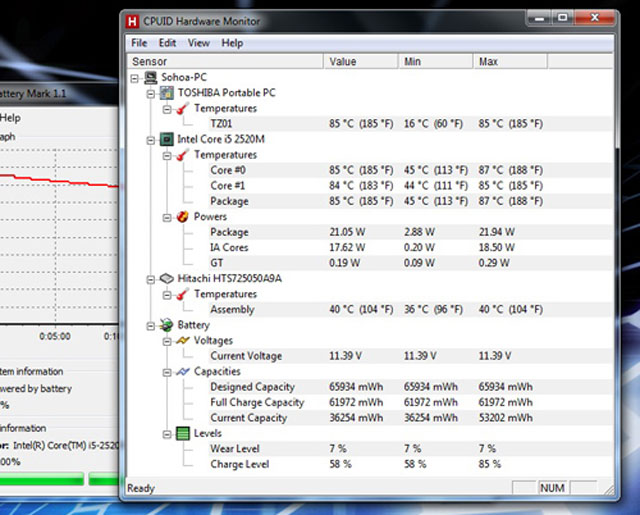
Task: Click the CPUID Hardware Monitor title bar icon
Action: coord(132,21)
